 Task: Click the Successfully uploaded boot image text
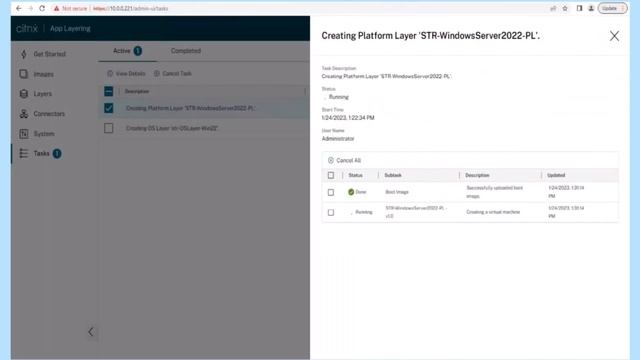pyautogui.click(x=494, y=192)
